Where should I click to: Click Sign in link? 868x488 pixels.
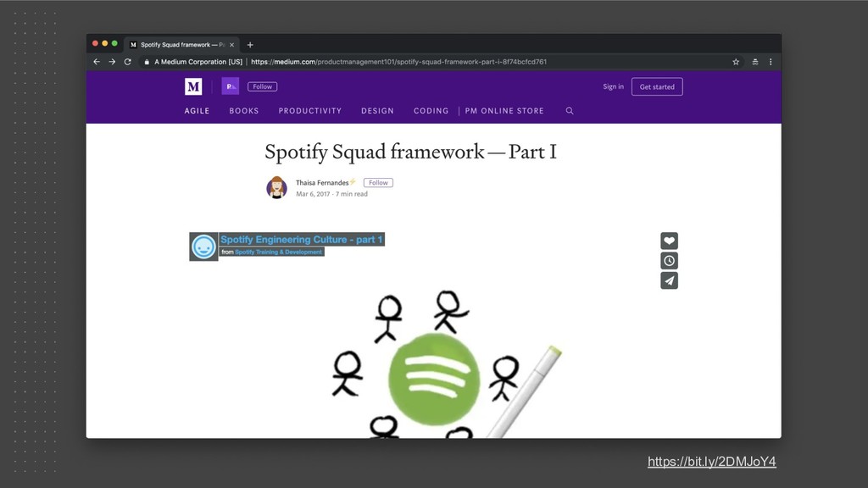point(613,86)
